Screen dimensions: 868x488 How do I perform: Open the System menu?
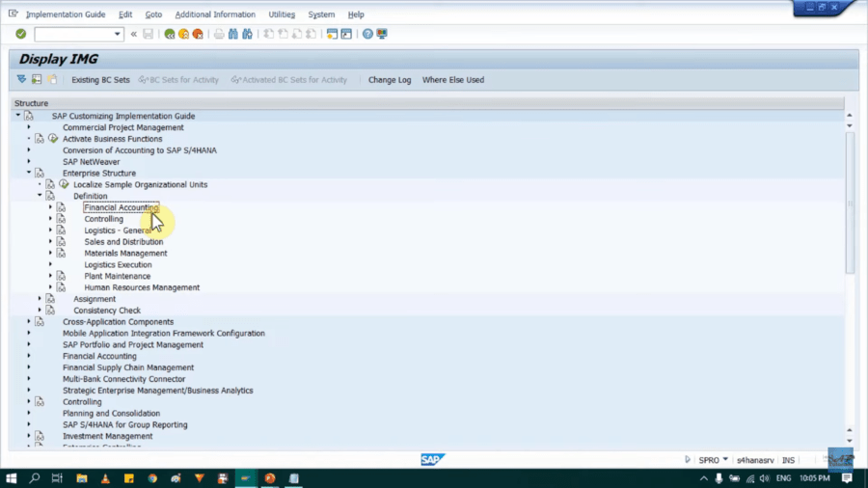321,14
